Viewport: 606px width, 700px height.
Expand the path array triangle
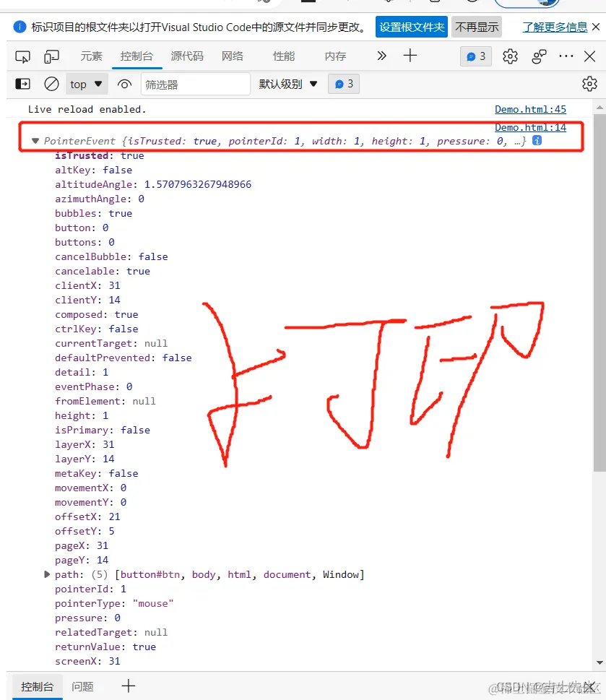47,574
